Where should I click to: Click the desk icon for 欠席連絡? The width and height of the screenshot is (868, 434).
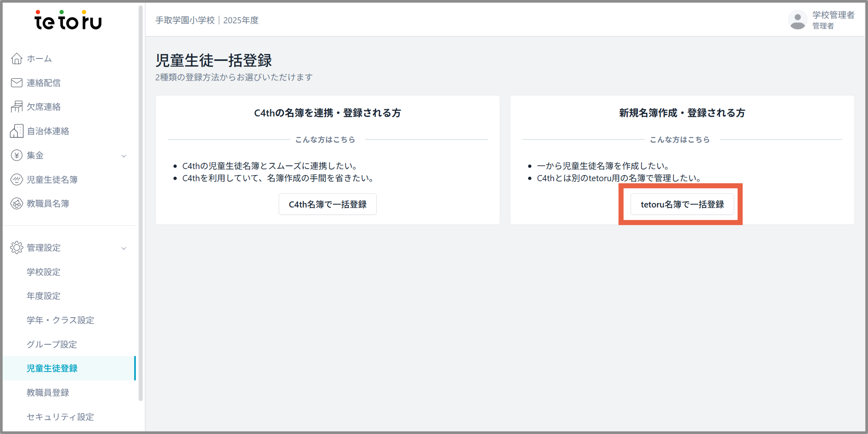click(17, 107)
